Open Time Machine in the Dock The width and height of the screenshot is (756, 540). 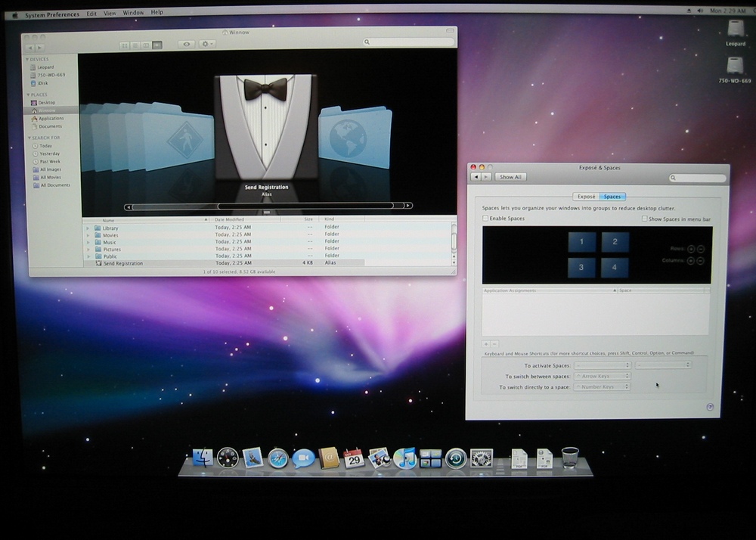(x=456, y=458)
